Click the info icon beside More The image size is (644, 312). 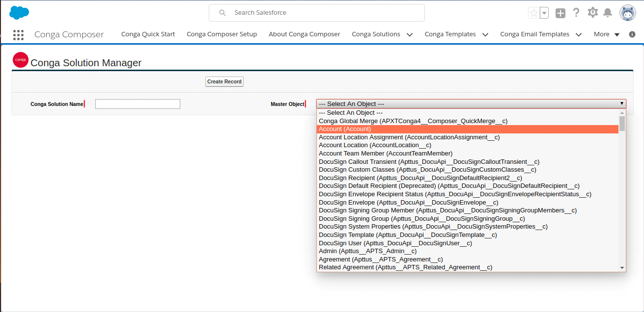pos(632,34)
